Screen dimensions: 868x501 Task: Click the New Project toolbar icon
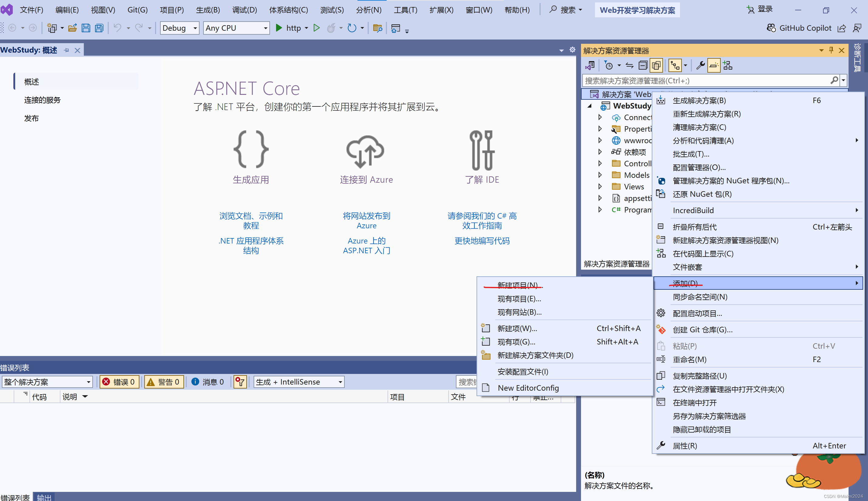click(x=52, y=28)
